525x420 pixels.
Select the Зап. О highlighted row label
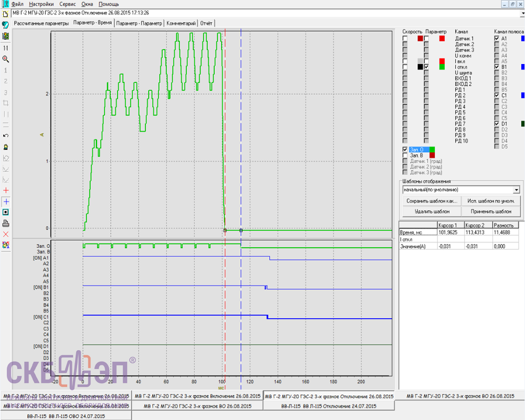(419, 150)
